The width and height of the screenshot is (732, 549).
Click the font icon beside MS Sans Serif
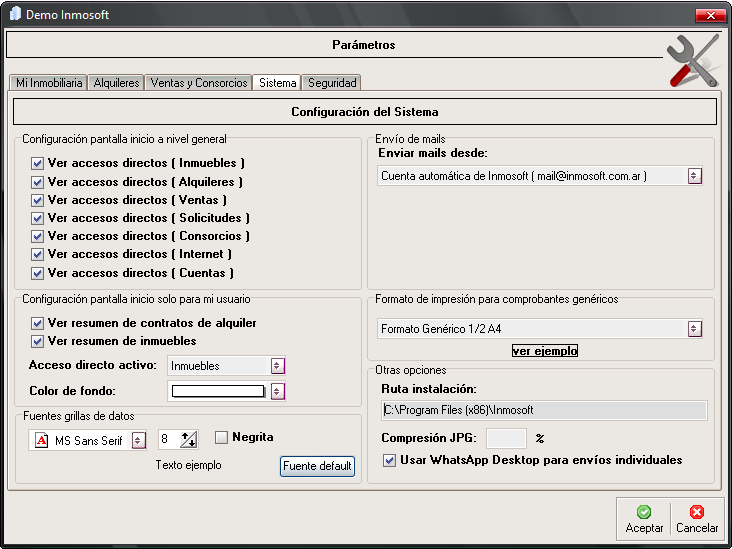click(42, 440)
